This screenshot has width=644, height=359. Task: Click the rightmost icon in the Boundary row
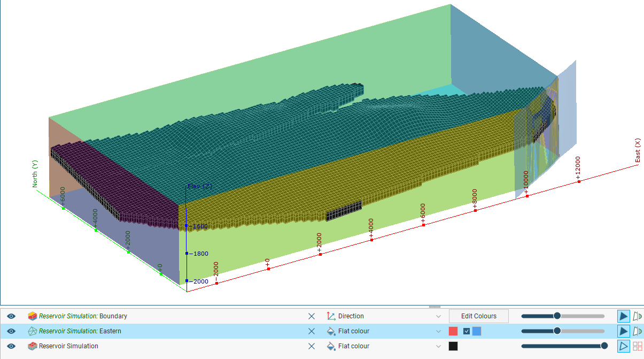pyautogui.click(x=637, y=316)
